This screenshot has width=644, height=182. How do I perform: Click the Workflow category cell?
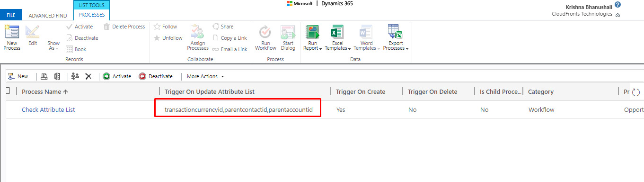[x=541, y=109]
